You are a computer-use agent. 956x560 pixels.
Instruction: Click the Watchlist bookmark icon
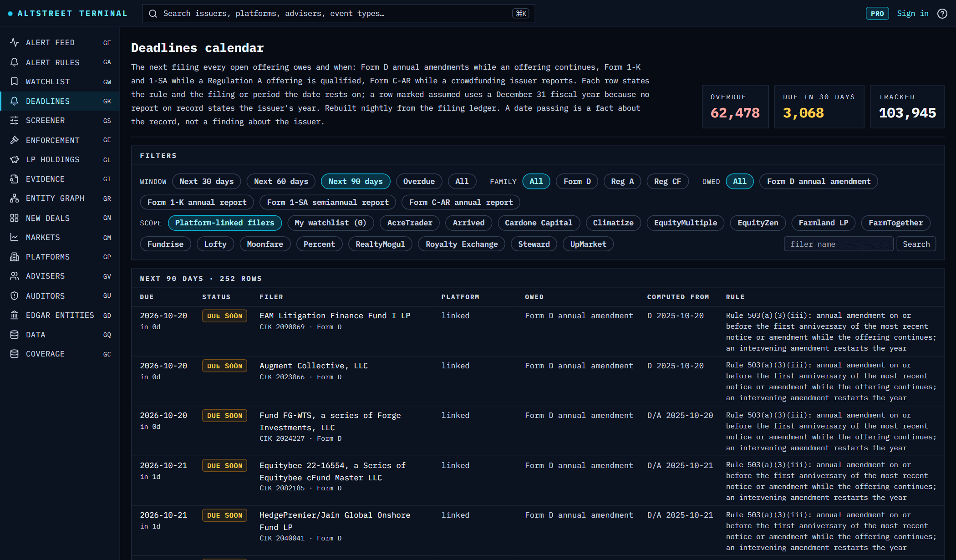14,81
